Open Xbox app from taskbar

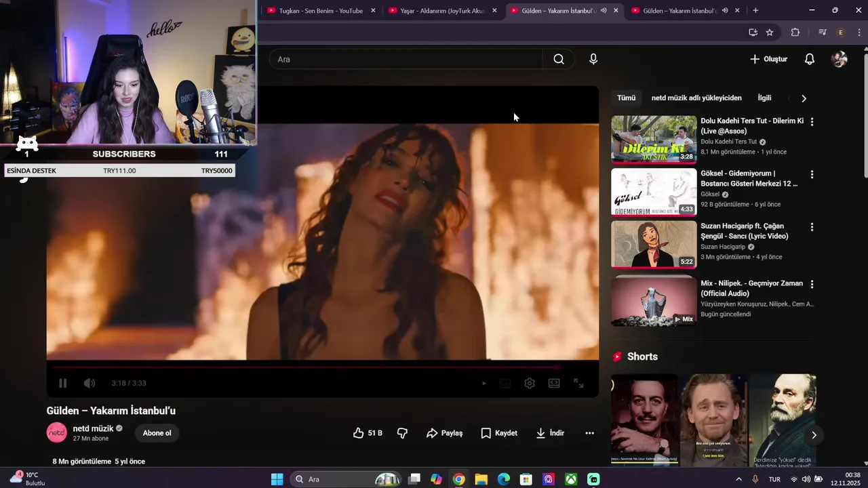pyautogui.click(x=571, y=479)
